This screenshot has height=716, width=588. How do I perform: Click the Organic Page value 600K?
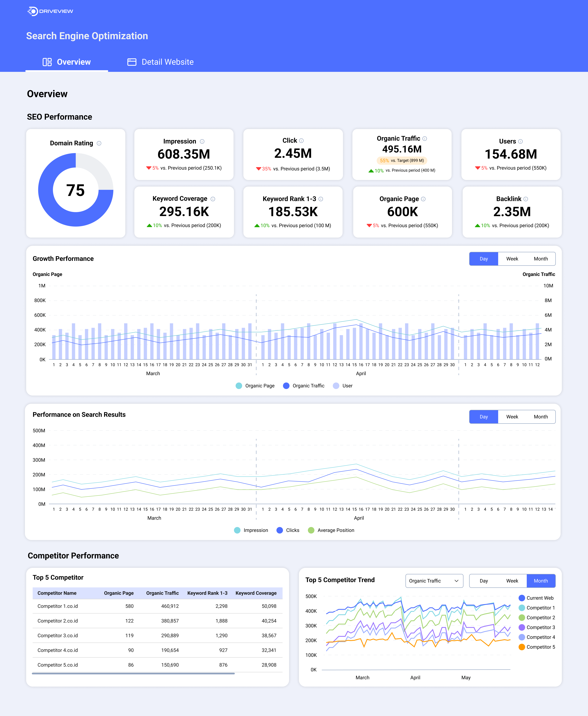402,212
